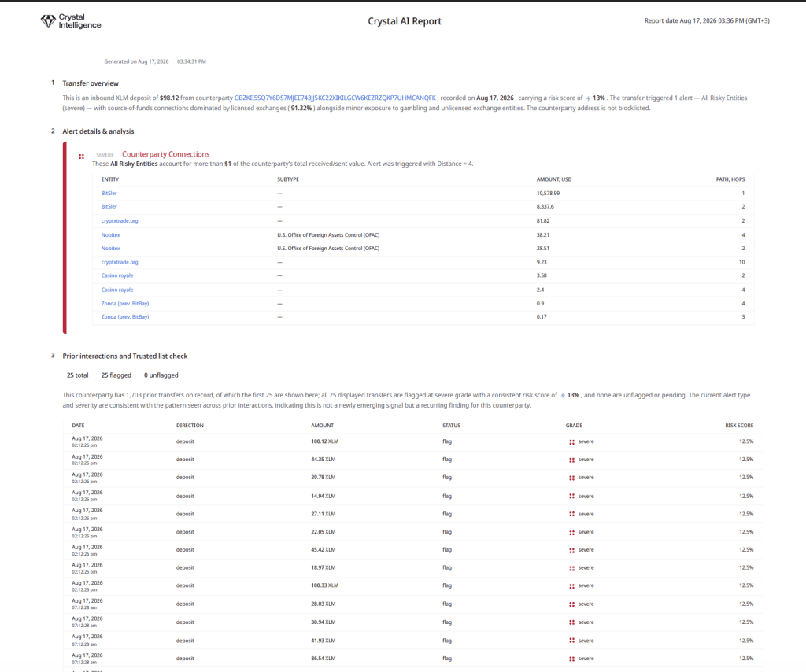Screen dimensions: 806x672
Task: Click the STATUS column header
Action: coord(451,426)
